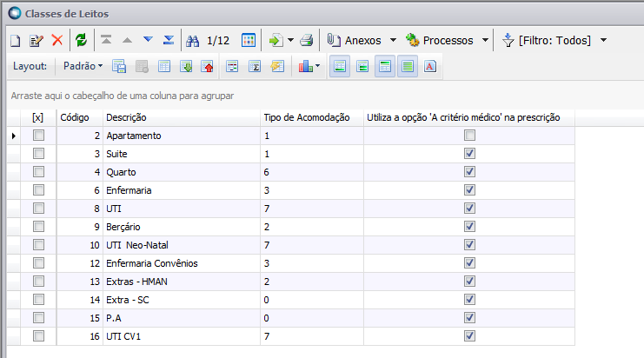Screen dimensions: 644x358
Task: Click the [x] select-all column header
Action: tap(38, 117)
